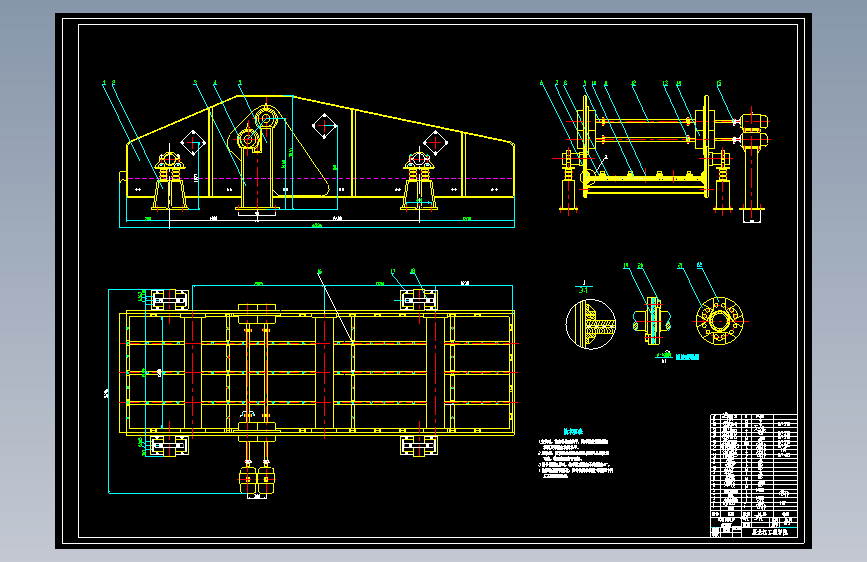
Task: Click the middle diamond marker on the side elevation
Action: [x=324, y=126]
